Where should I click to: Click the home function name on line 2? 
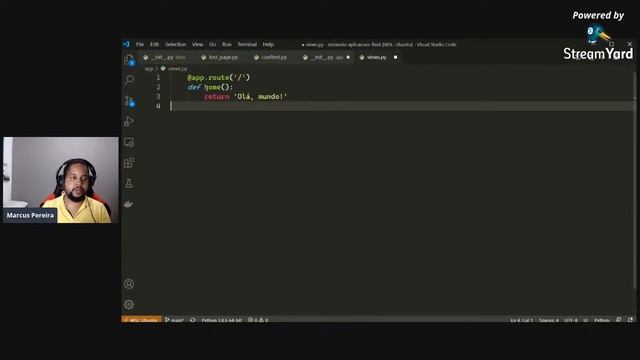[x=212, y=87]
